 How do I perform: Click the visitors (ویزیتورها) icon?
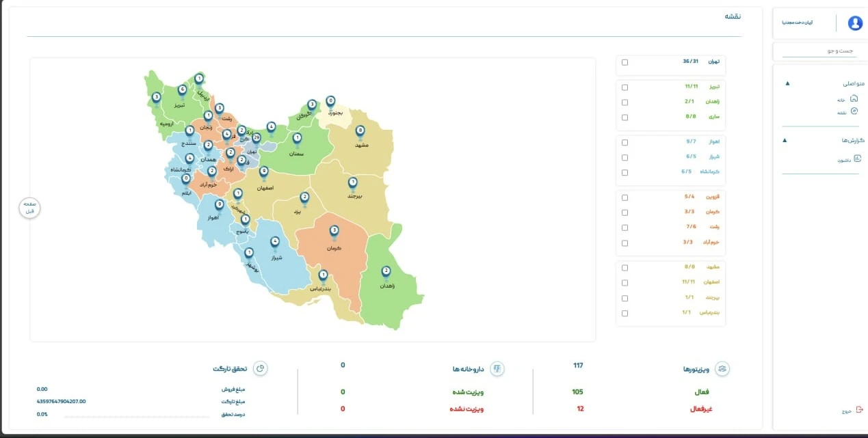coord(722,369)
